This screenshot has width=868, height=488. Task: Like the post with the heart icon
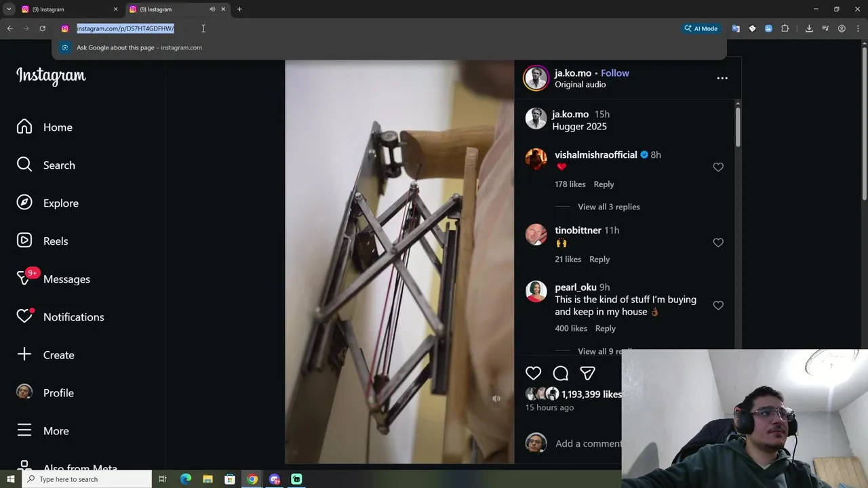(534, 373)
